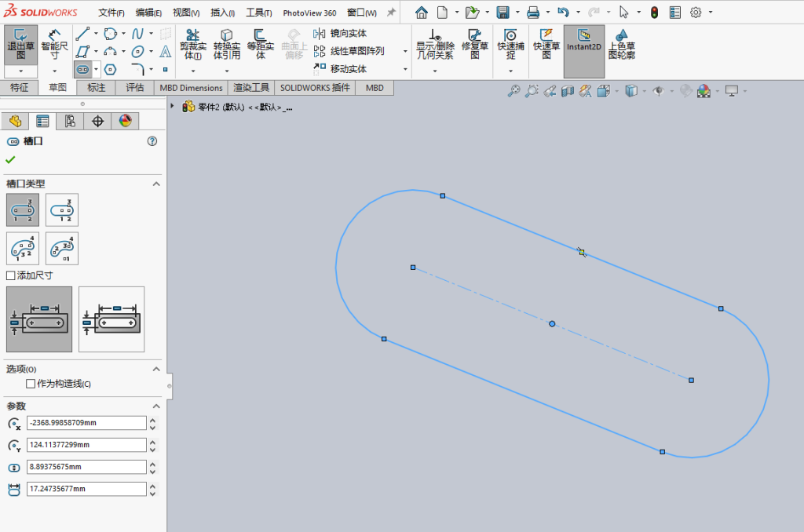Choose the sketch Text tool (A)

(x=165, y=52)
